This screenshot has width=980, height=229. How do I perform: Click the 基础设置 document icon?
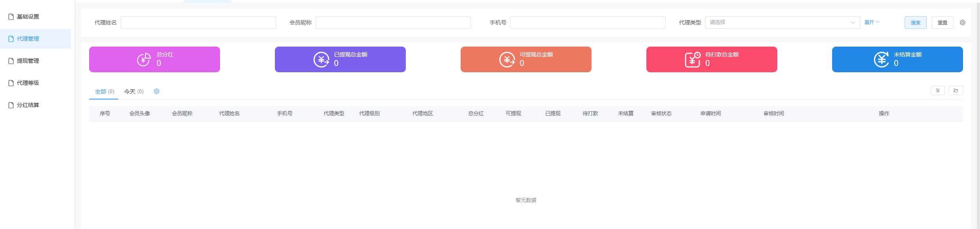coord(11,17)
